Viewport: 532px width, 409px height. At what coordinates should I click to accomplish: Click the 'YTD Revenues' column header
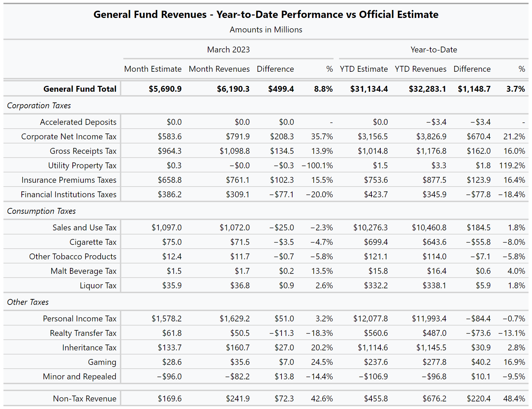420,69
